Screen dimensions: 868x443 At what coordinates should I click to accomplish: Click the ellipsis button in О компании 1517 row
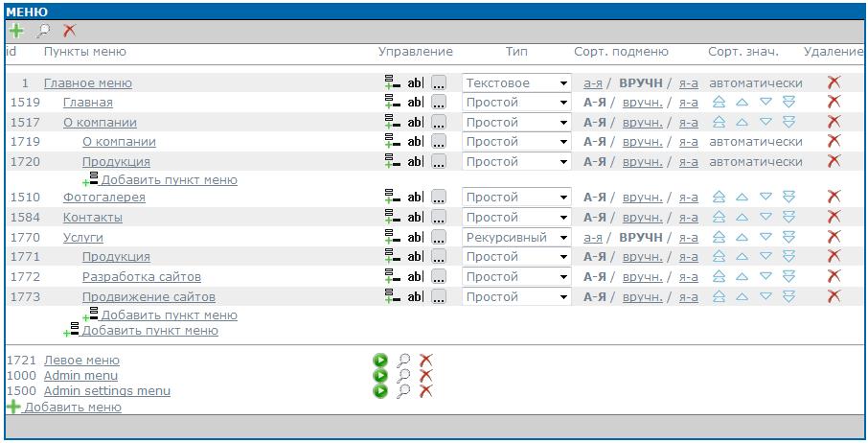click(439, 123)
